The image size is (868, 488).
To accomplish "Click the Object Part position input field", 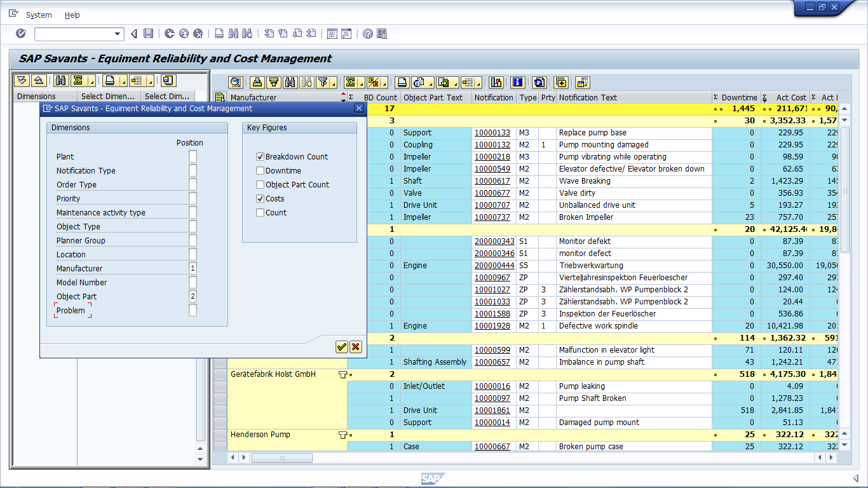I will tap(193, 296).
